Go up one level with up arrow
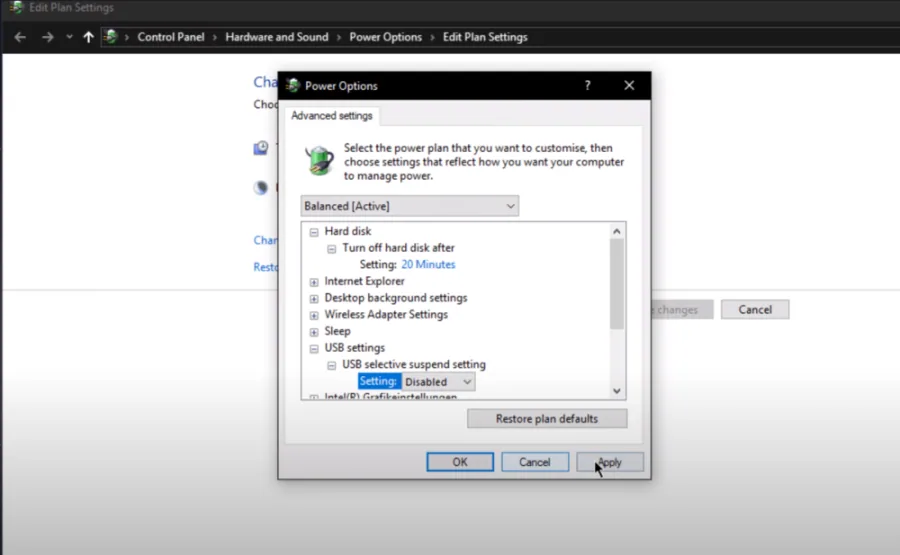Viewport: 900px width, 555px height. 88,37
